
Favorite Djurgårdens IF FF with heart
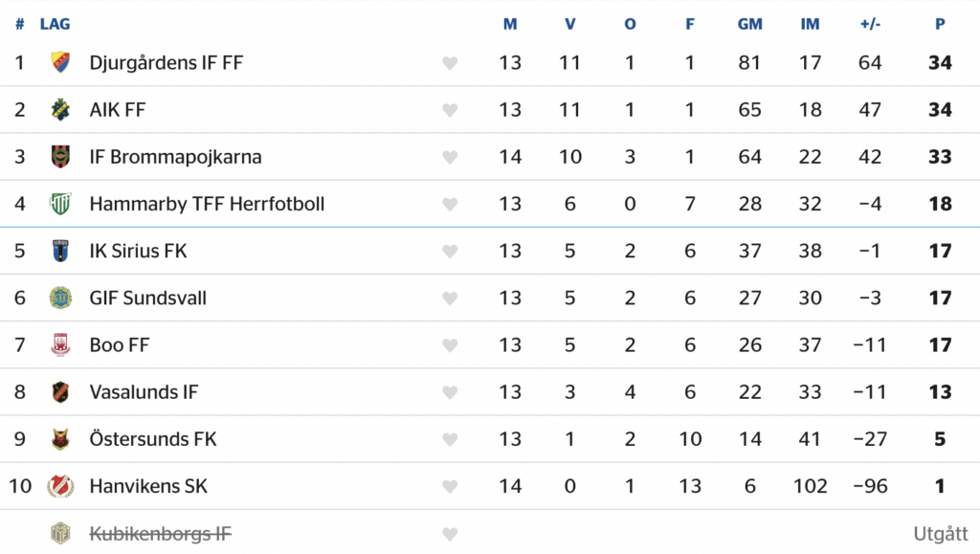450,63
